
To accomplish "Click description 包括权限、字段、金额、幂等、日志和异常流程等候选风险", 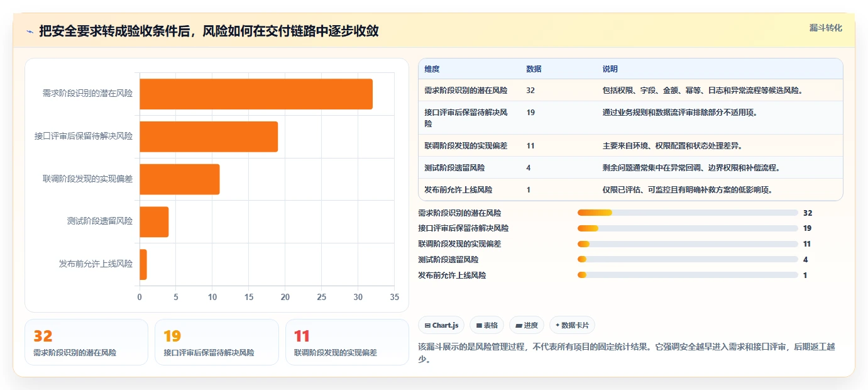I will (703, 90).
